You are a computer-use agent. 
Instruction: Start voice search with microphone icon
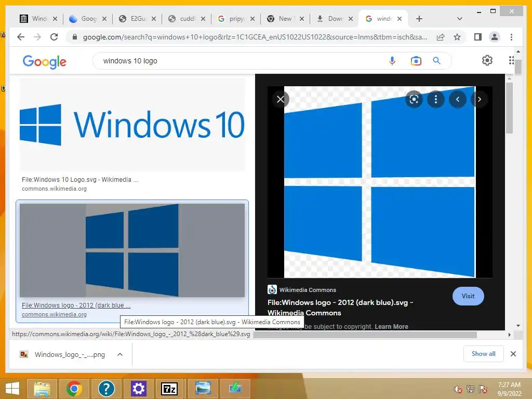392,61
